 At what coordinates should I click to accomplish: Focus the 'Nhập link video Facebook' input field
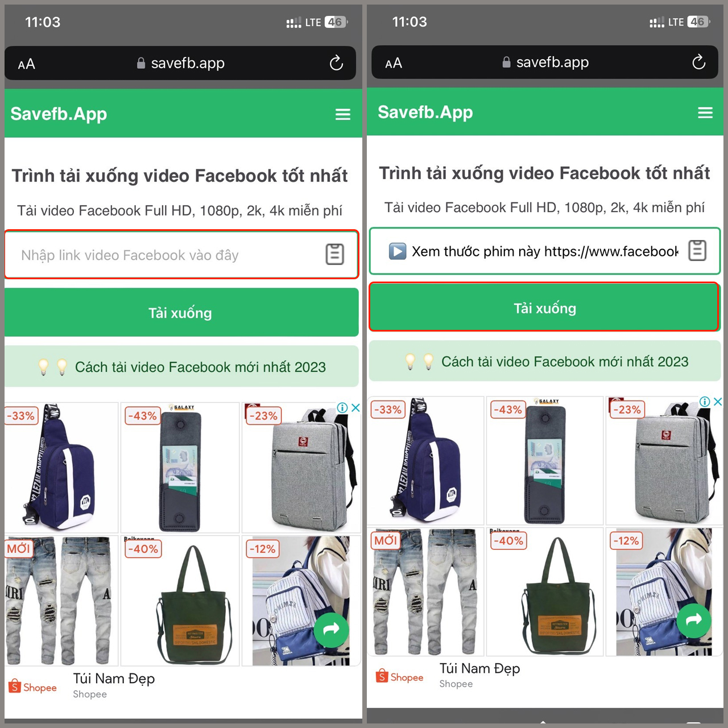(x=181, y=254)
